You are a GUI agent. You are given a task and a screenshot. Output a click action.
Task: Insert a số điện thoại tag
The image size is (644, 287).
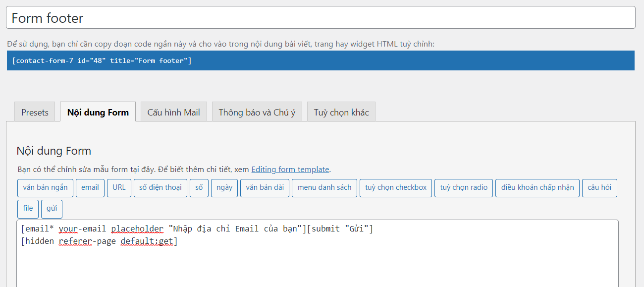161,188
